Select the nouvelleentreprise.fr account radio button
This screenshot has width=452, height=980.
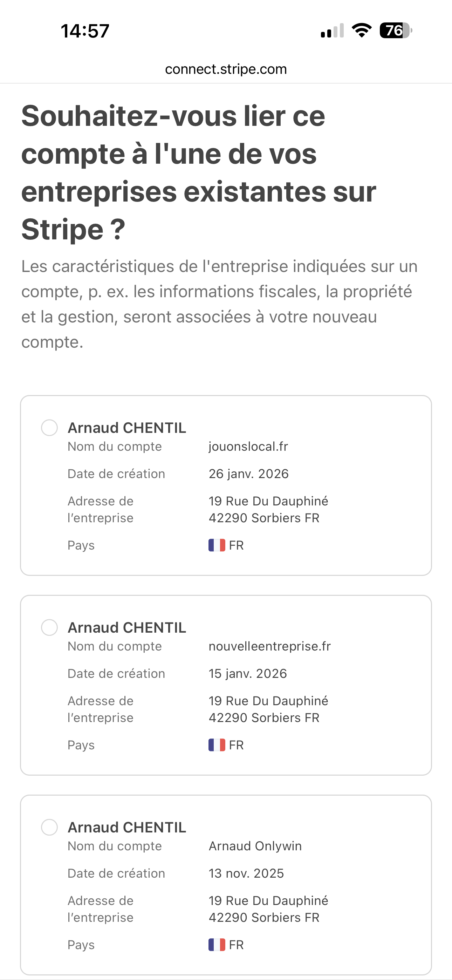49,627
